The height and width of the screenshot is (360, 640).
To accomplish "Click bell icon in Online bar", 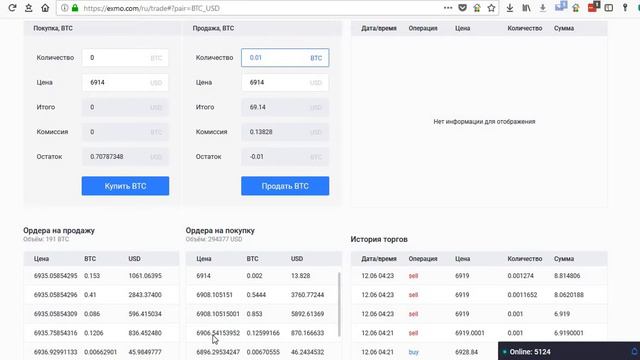I will [x=635, y=351].
